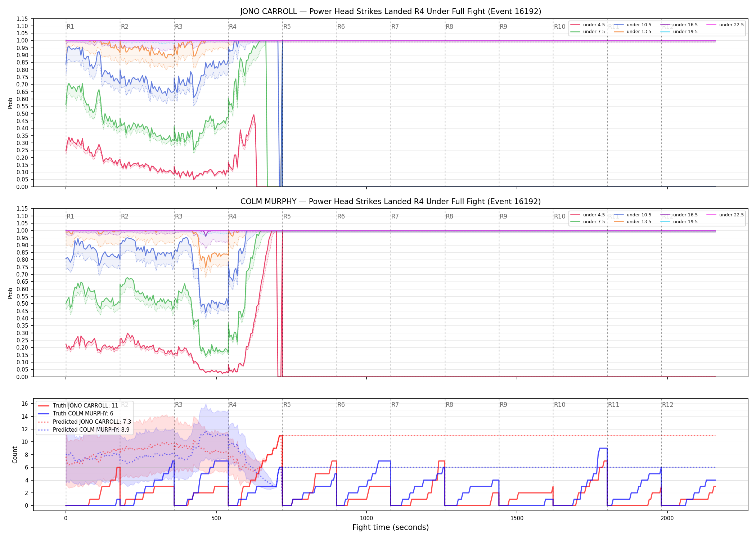Click 'Predicted JONO CARROLL: 7.3' legend entry
Image resolution: width=756 pixels, height=540 pixels.
[84, 422]
